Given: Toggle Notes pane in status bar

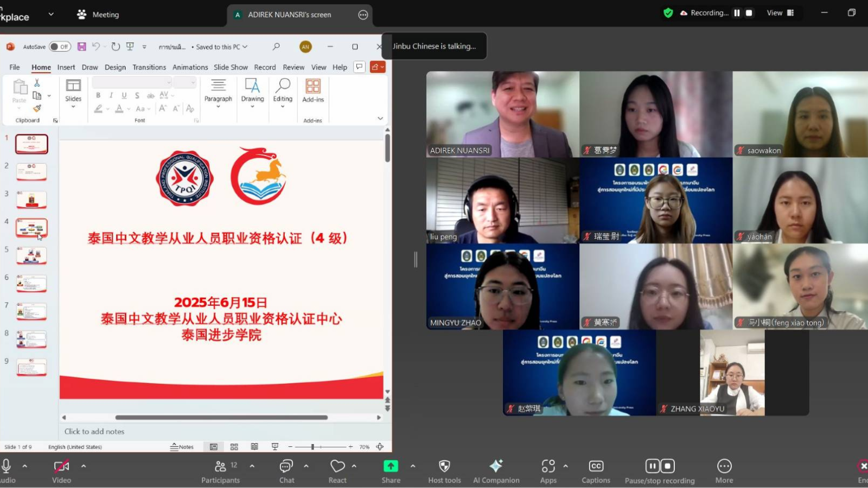Looking at the screenshot, I should [182, 447].
